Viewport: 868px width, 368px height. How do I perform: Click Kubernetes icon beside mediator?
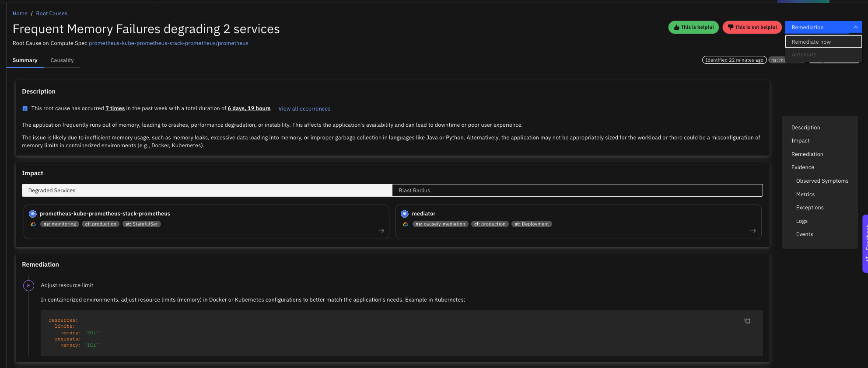405,214
